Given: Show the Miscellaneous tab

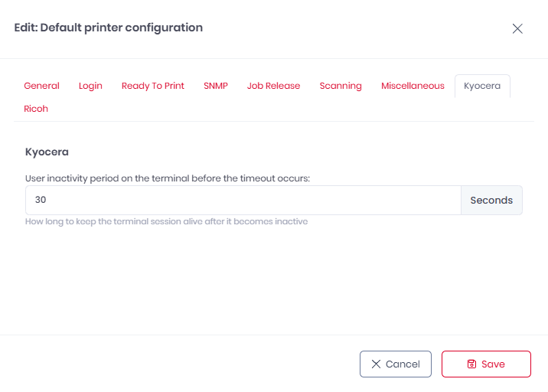Looking at the screenshot, I should coord(413,86).
